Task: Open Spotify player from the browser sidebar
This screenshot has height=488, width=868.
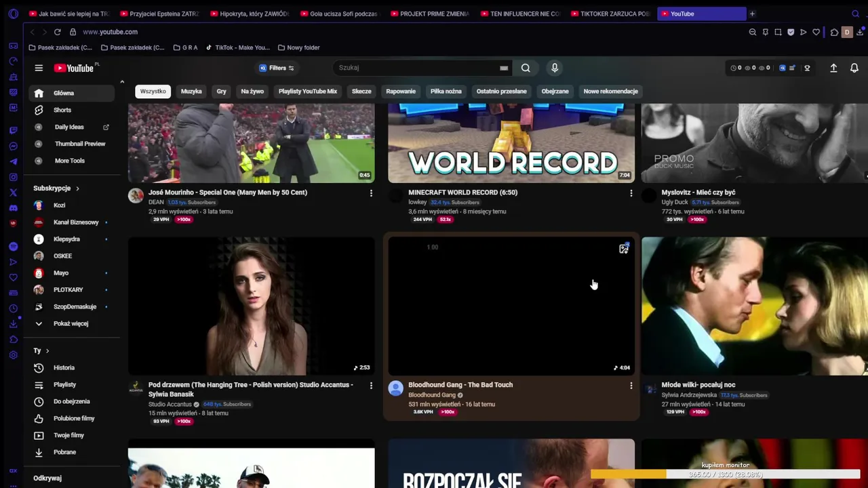Action: coord(13,247)
